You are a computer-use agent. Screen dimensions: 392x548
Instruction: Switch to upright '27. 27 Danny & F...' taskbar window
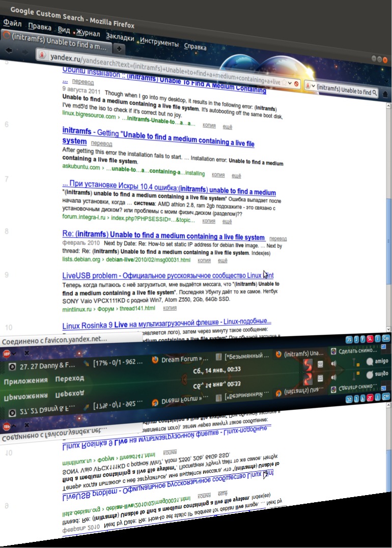point(42,366)
